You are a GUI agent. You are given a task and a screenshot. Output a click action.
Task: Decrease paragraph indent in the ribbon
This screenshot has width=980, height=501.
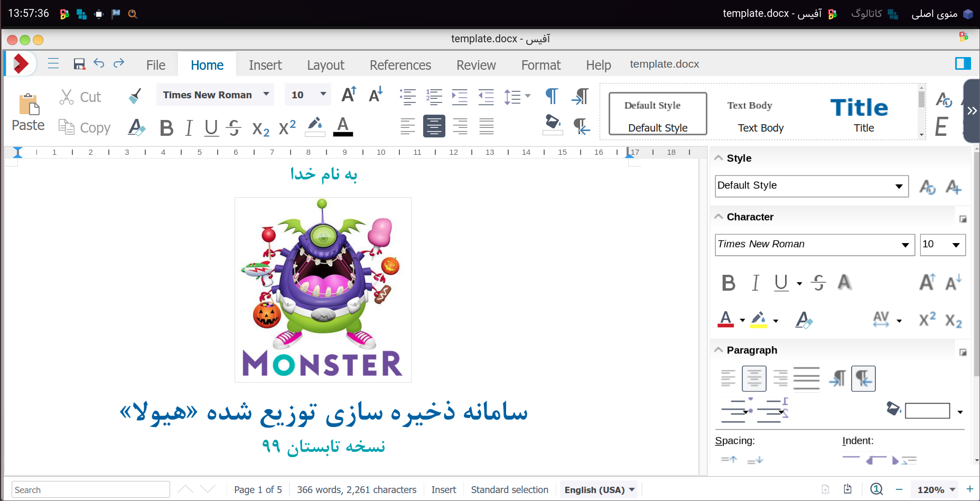[x=486, y=97]
